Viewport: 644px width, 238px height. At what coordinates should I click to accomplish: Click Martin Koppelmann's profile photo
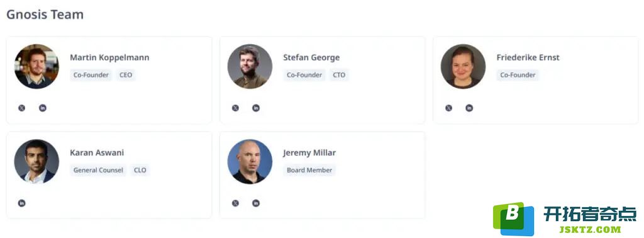[36, 66]
